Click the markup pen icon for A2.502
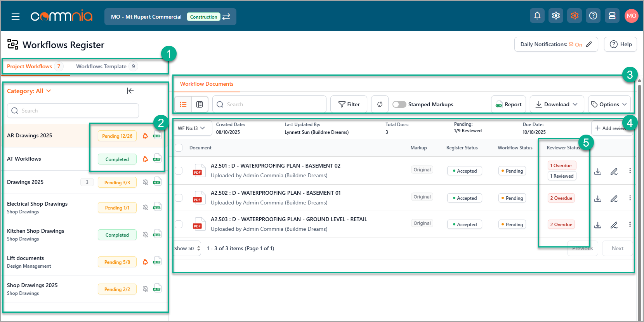The height and width of the screenshot is (322, 644). tap(614, 199)
